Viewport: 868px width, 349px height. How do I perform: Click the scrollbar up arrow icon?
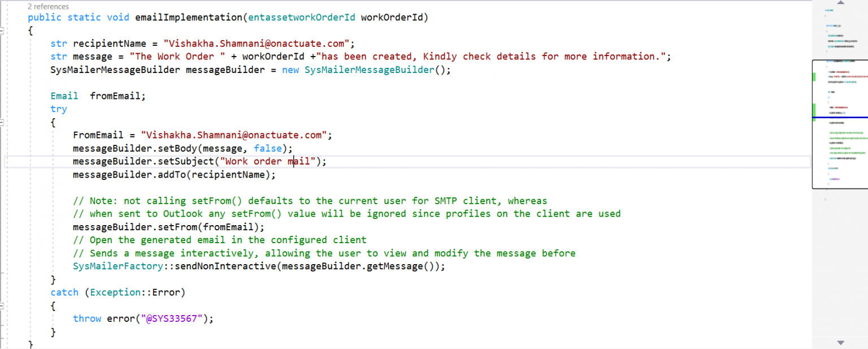pos(840,4)
